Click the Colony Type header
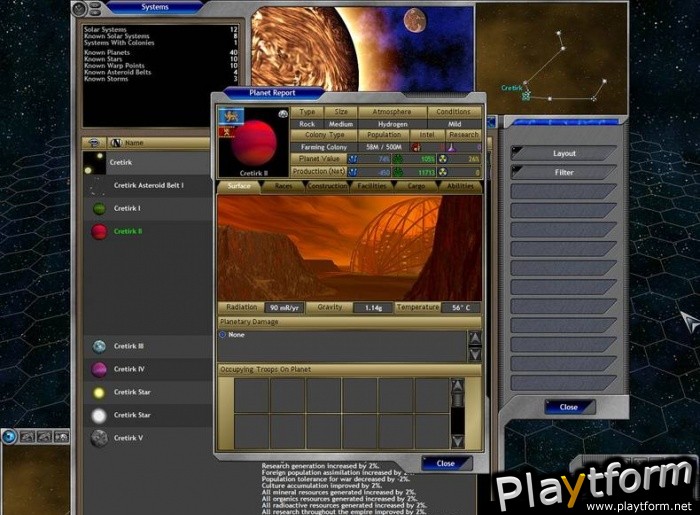This screenshot has height=515, width=700. point(324,135)
